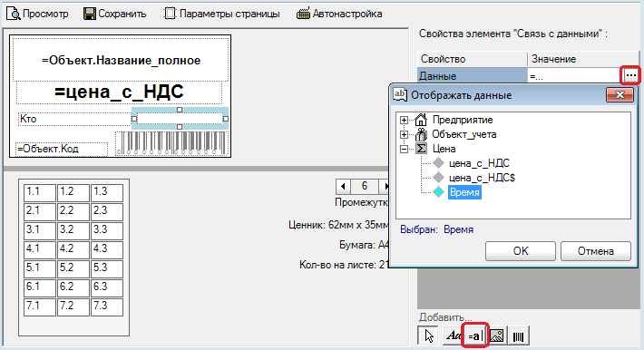Click the selected empty data field on label

[x=180, y=119]
